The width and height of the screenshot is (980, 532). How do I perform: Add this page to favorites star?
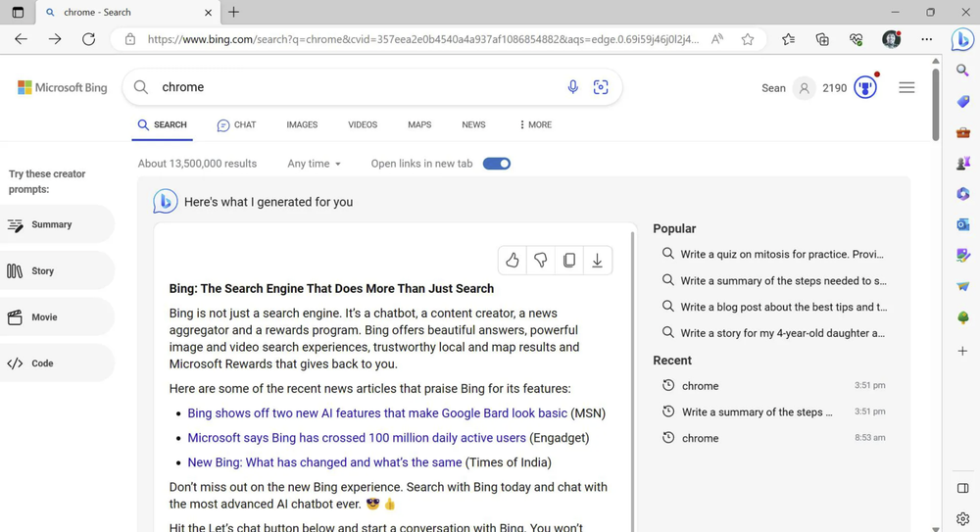[748, 39]
